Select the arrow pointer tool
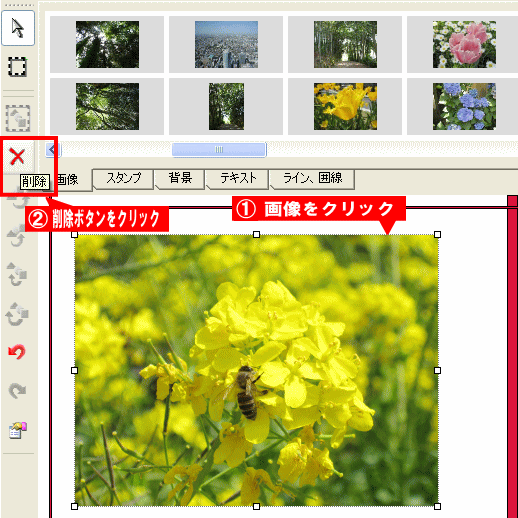The width and height of the screenshot is (518, 518). (x=18, y=28)
